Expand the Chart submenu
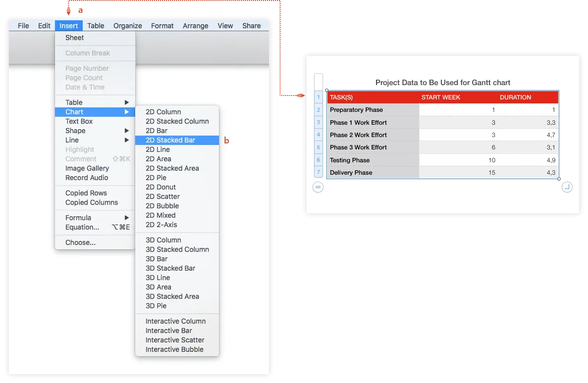The width and height of the screenshot is (588, 383). tap(95, 112)
